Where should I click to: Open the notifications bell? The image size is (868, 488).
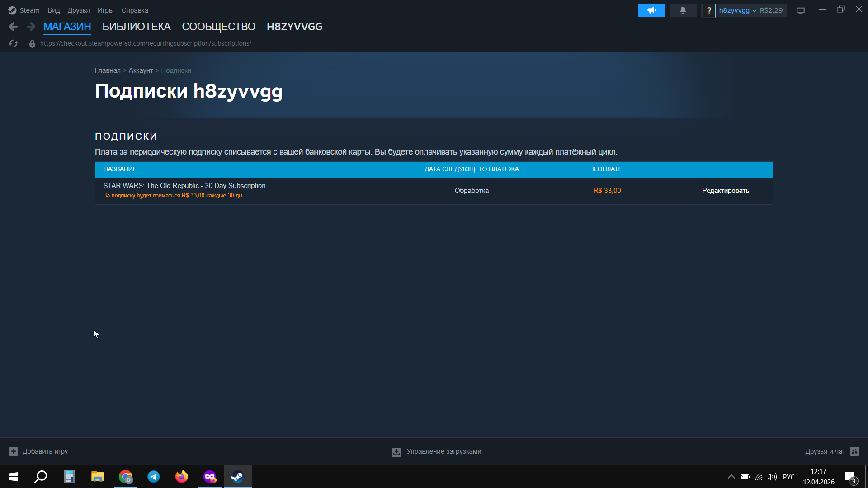683,10
